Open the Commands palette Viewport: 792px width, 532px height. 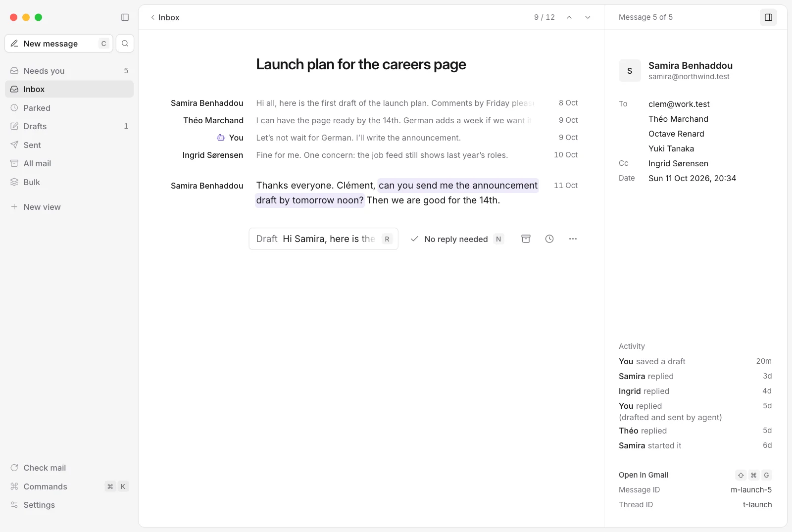(x=69, y=486)
